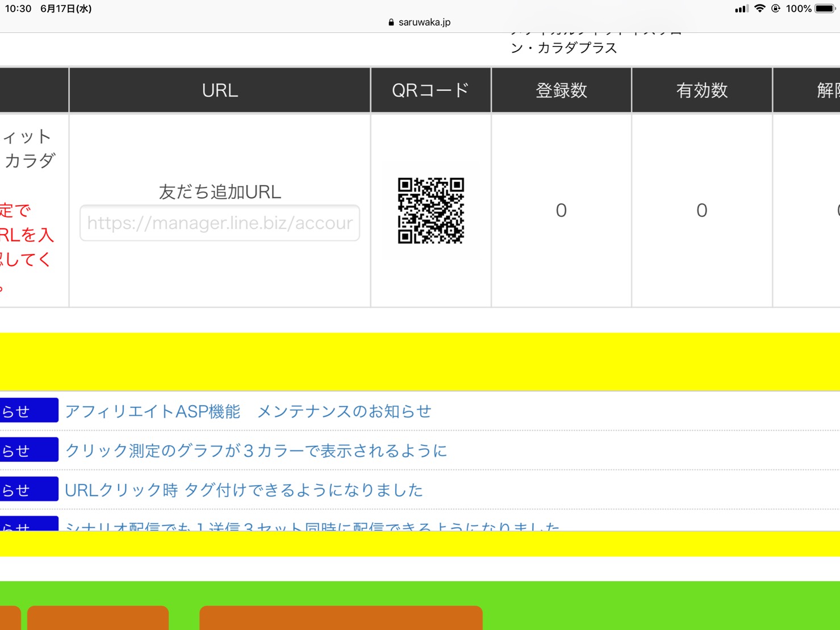The width and height of the screenshot is (840, 630).
Task: Click the 有効数 column header
Action: [x=702, y=90]
